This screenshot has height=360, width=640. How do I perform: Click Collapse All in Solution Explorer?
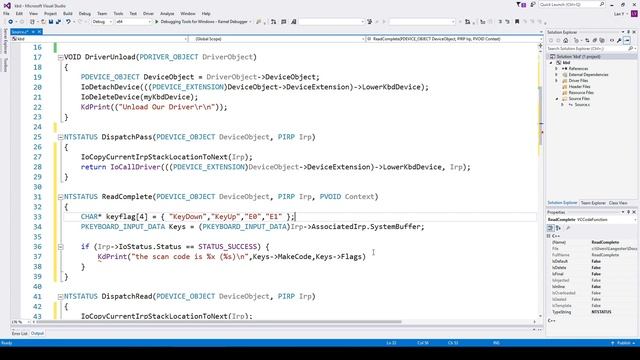point(595,40)
